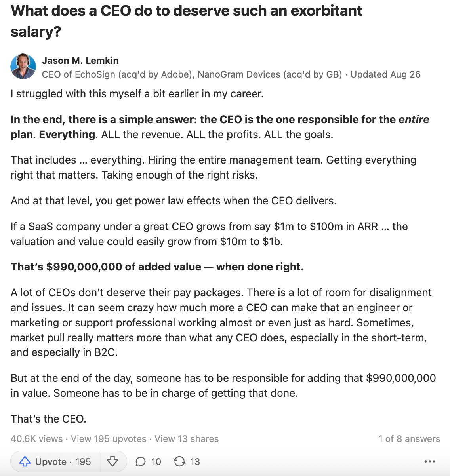Image resolution: width=450 pixels, height=476 pixels.
Task: Open Jason M. Lemkin's profile picture
Action: (x=23, y=66)
